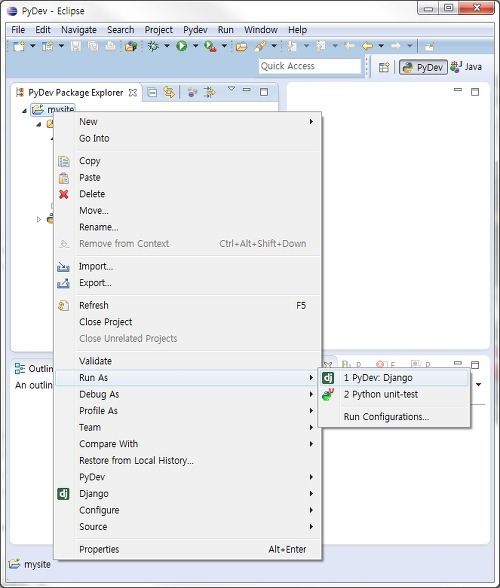Click the Back yellow arrow icon
The width and height of the screenshot is (500, 588).
(368, 46)
